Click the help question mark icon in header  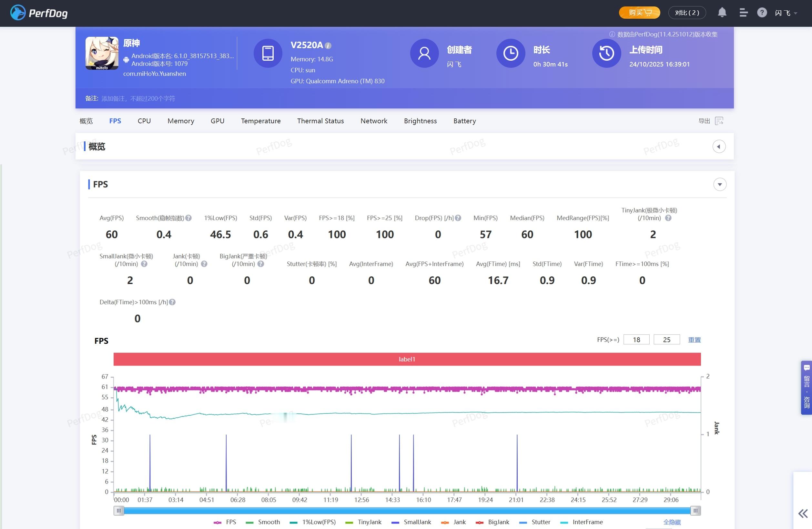click(762, 13)
